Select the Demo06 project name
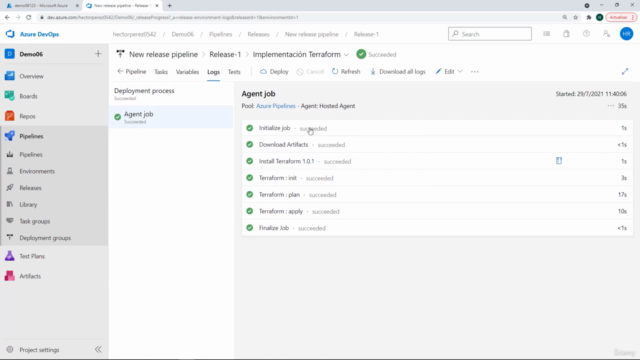Screen dimensions: 640x360 point(31,54)
